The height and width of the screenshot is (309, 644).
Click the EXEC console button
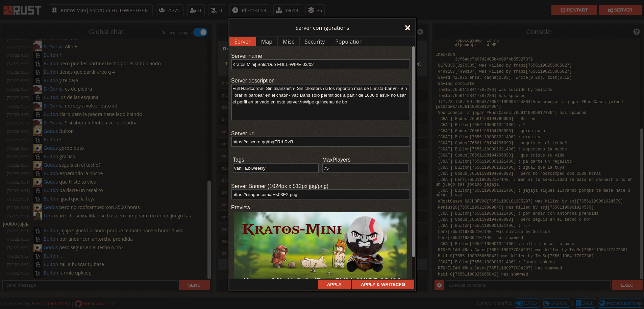(627, 285)
